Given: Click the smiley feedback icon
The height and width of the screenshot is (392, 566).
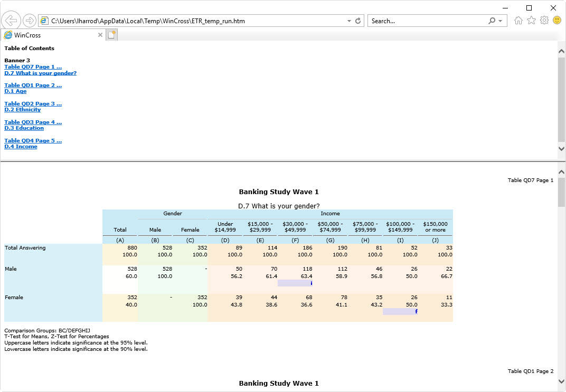Looking at the screenshot, I should pos(557,21).
